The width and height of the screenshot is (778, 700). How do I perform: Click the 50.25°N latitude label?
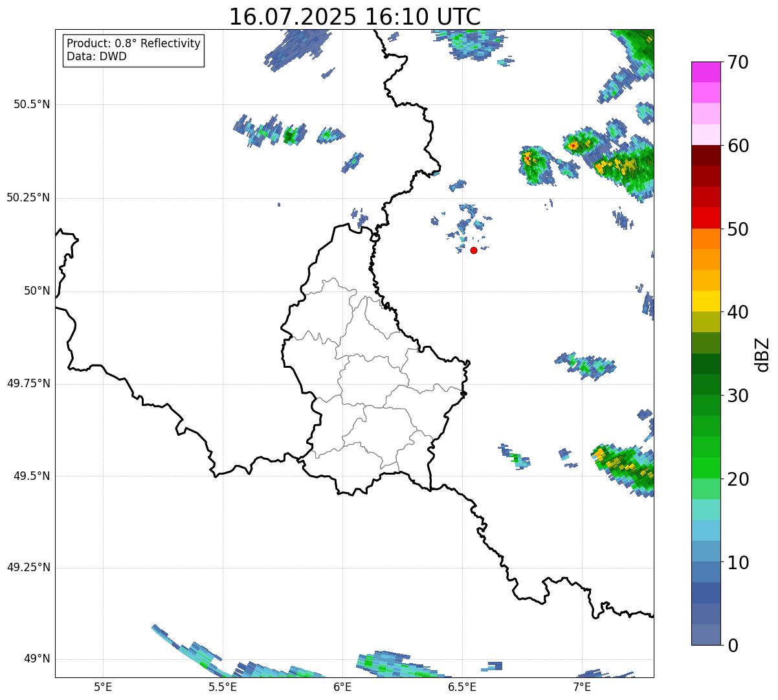(x=28, y=198)
